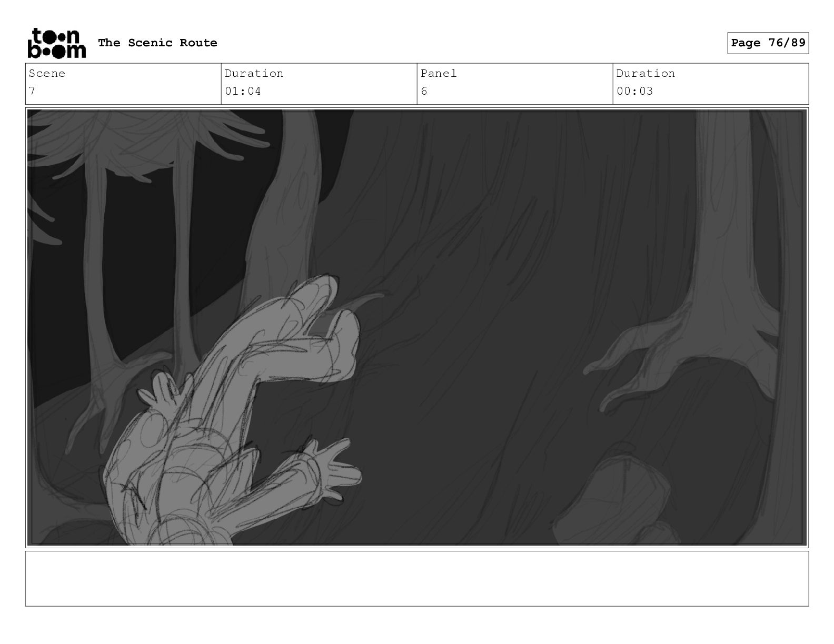Click the scene number '7'
834x644 pixels.
point(32,91)
